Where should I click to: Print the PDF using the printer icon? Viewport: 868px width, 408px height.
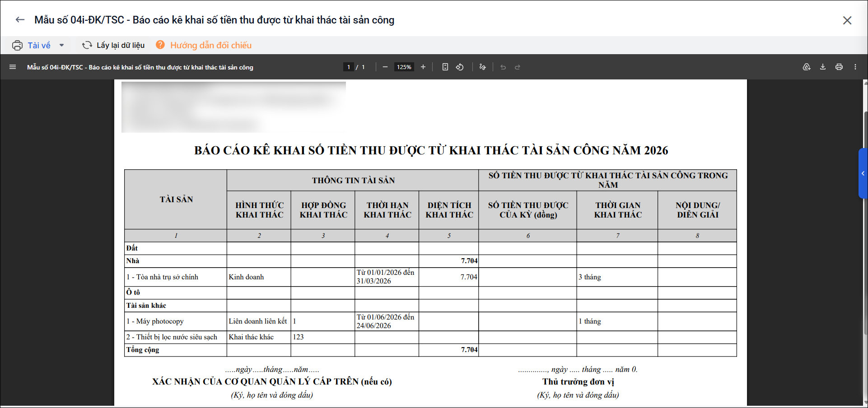839,67
